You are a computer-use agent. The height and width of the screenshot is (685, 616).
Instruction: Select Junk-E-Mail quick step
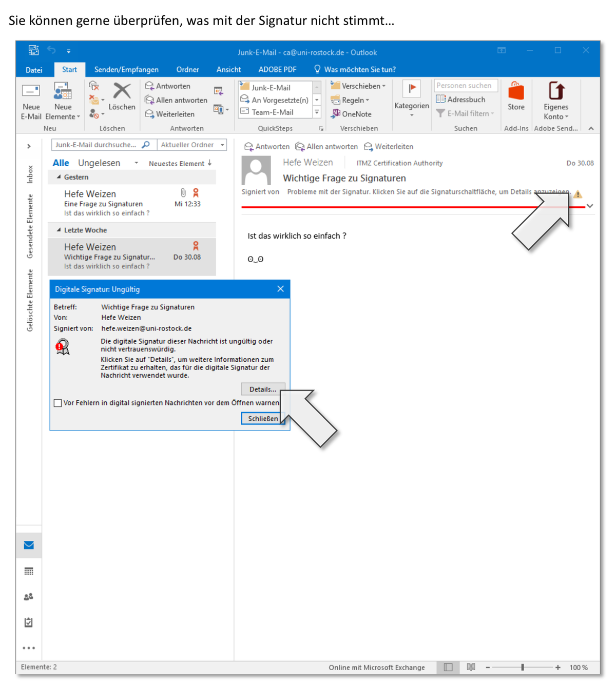point(275,88)
